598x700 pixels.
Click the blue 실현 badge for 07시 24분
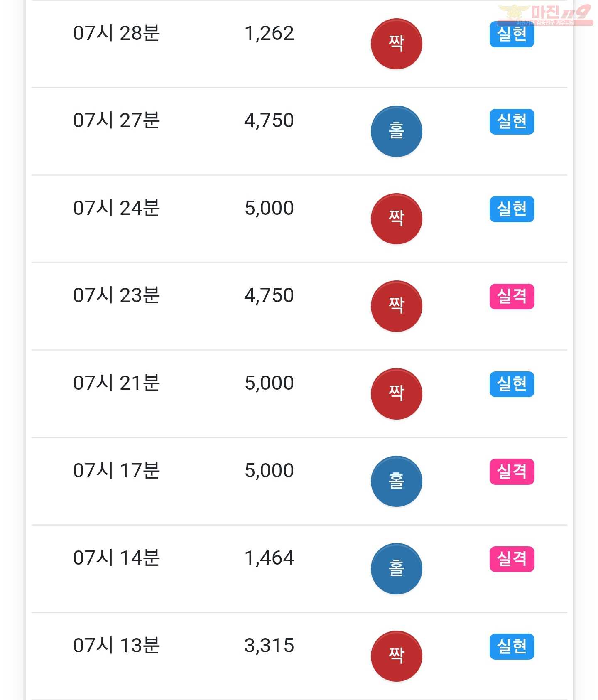[512, 209]
